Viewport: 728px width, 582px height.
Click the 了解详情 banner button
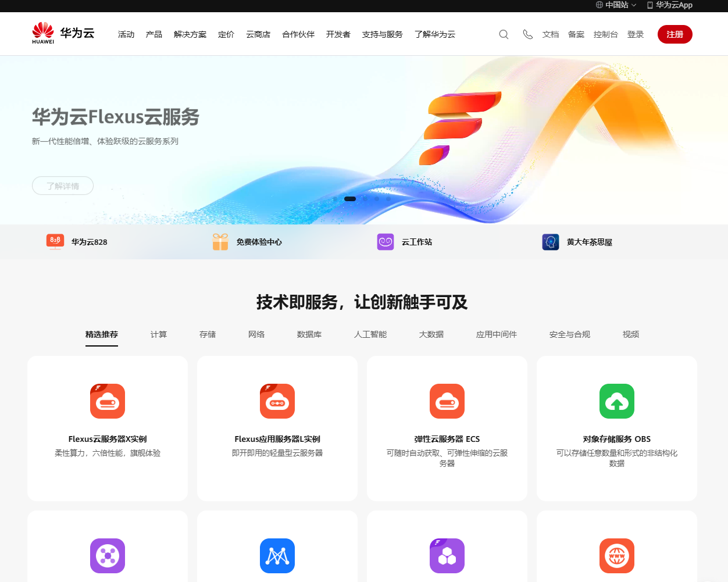pos(63,185)
